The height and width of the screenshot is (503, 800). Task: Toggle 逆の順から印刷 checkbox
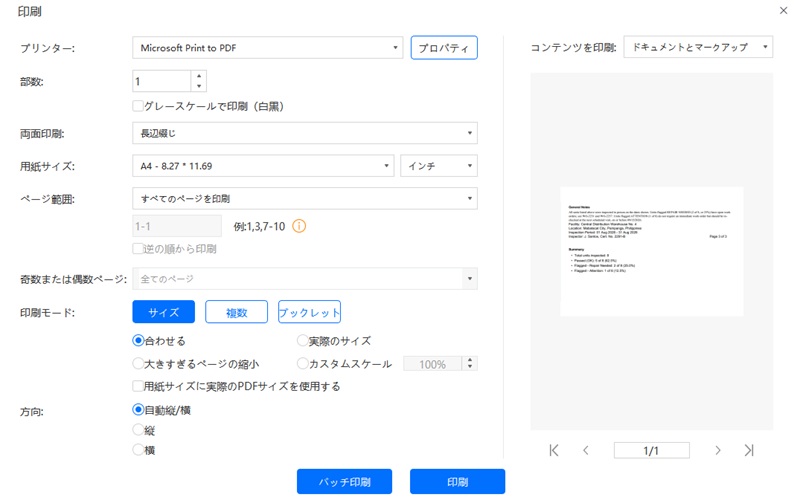coord(137,248)
